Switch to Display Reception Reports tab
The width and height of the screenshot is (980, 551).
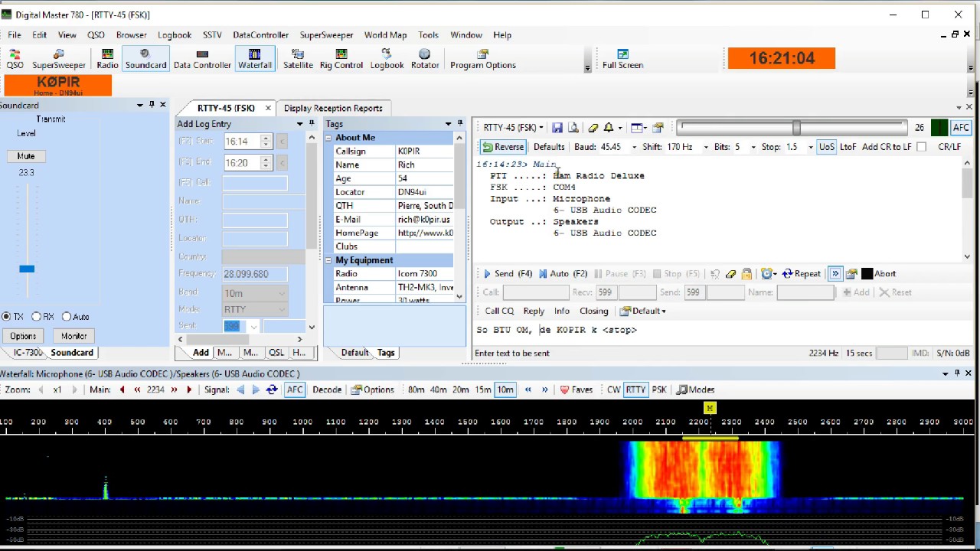point(333,108)
